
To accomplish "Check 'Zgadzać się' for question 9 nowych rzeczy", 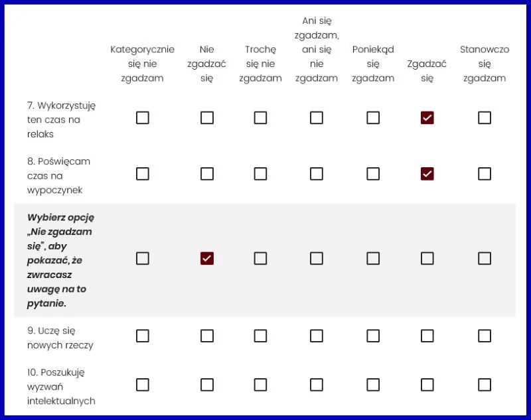I will coord(427,336).
